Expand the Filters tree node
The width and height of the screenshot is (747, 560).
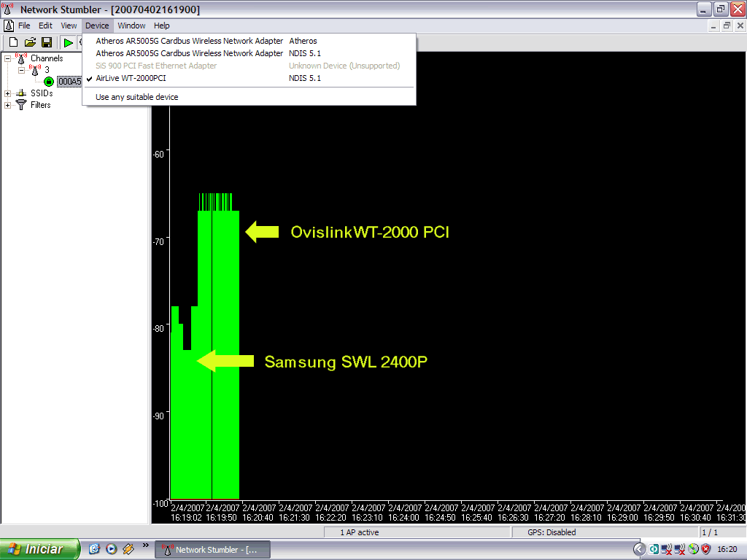pos(7,105)
